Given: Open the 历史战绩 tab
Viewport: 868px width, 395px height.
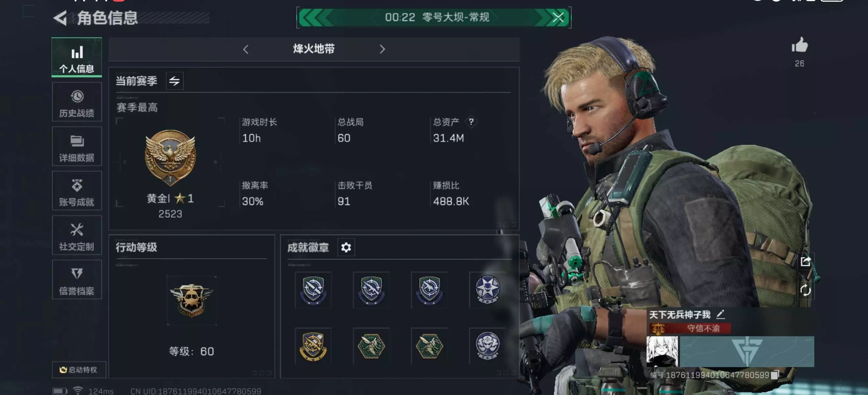Looking at the screenshot, I should pos(77,102).
